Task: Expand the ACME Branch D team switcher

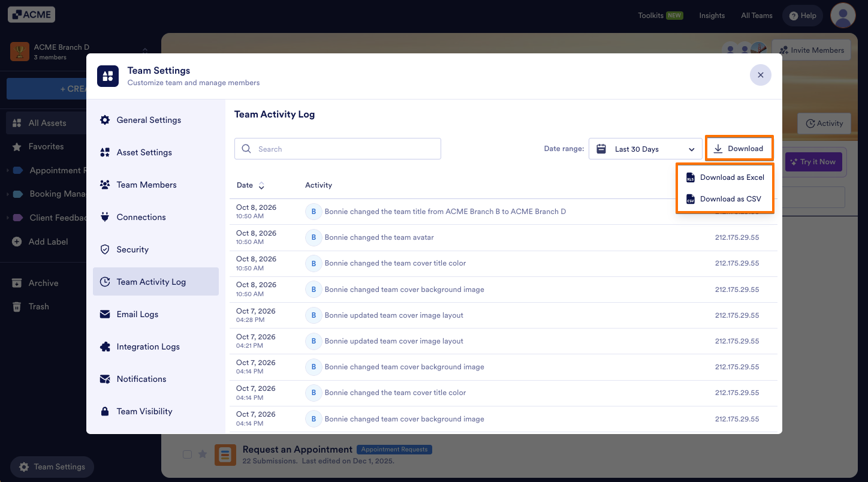Action: tap(144, 52)
